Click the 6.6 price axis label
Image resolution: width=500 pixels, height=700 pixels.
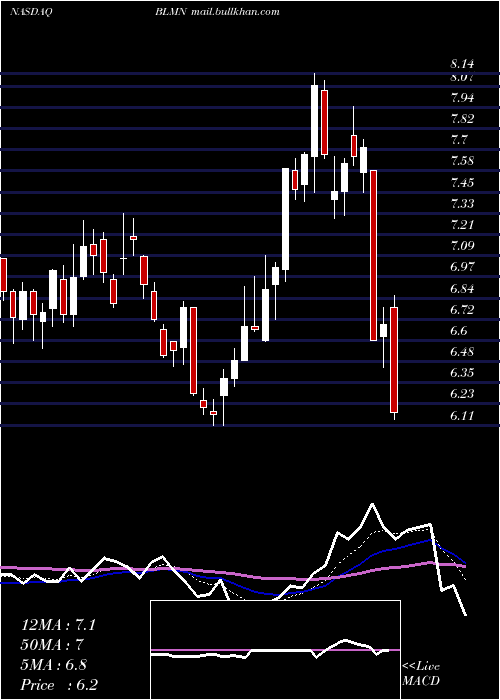459,331
